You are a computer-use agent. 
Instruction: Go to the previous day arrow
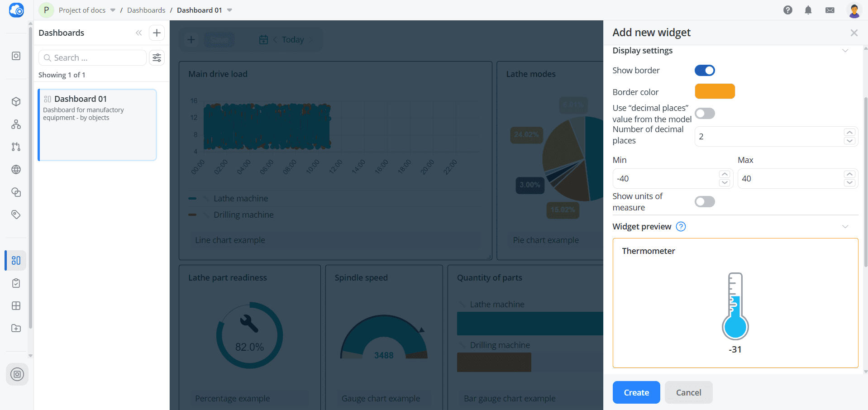[275, 39]
